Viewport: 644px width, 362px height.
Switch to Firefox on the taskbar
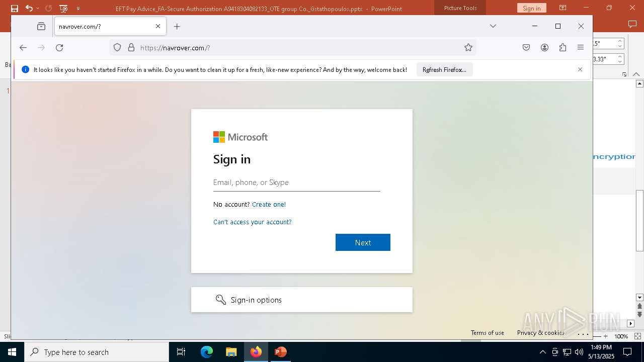click(256, 352)
